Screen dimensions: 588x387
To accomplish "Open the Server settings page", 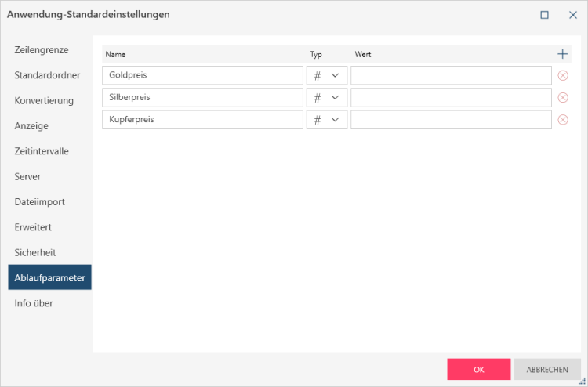I will coord(27,176).
